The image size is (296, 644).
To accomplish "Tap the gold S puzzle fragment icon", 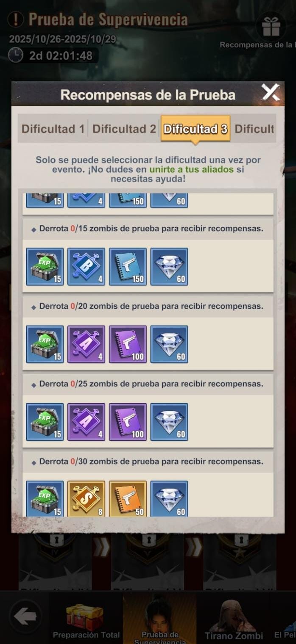I will coord(87,499).
